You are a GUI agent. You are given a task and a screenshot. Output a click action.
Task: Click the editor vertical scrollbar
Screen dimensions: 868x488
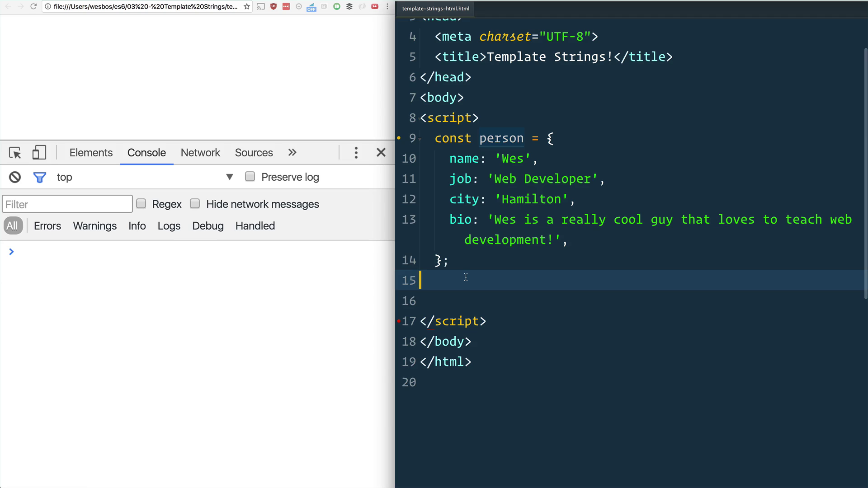[866, 174]
